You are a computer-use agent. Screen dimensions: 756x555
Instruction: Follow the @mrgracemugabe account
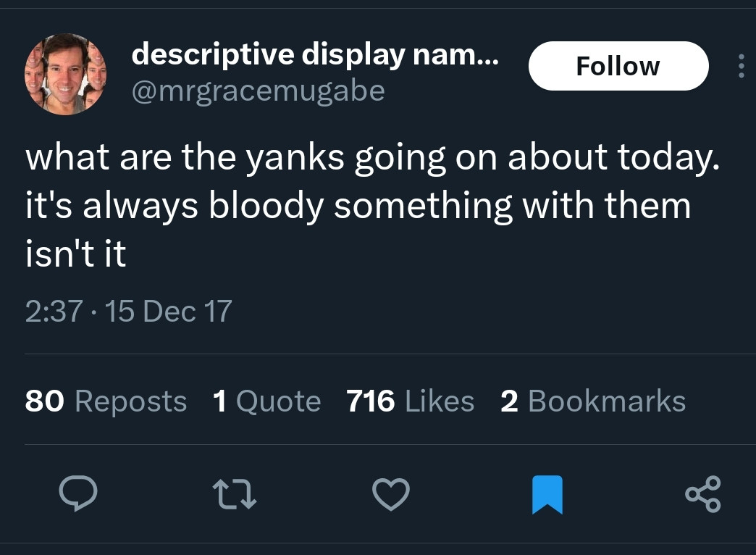(618, 67)
